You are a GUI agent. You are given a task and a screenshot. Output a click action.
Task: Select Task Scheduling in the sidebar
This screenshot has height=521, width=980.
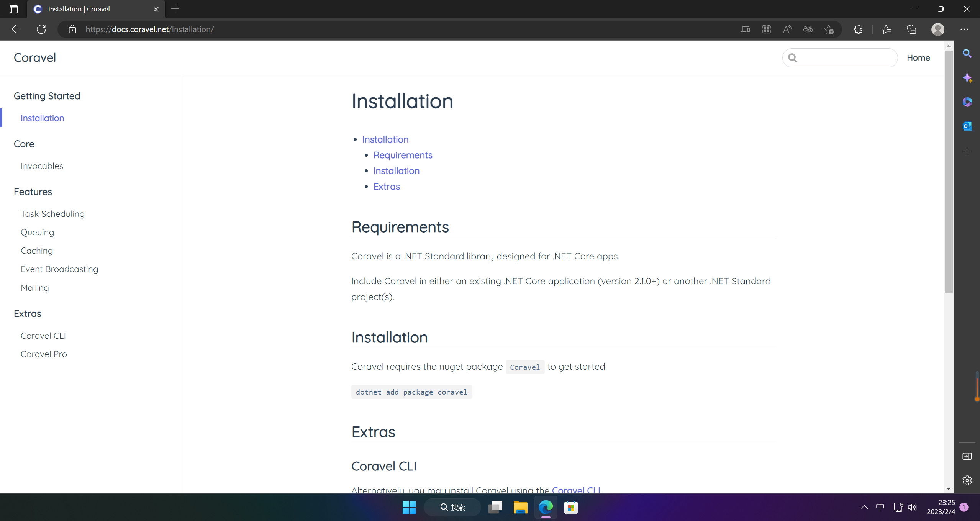[x=52, y=214]
